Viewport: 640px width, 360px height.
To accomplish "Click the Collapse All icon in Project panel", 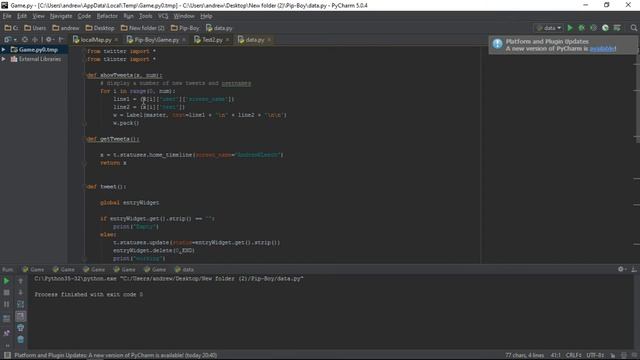I will click(35, 40).
